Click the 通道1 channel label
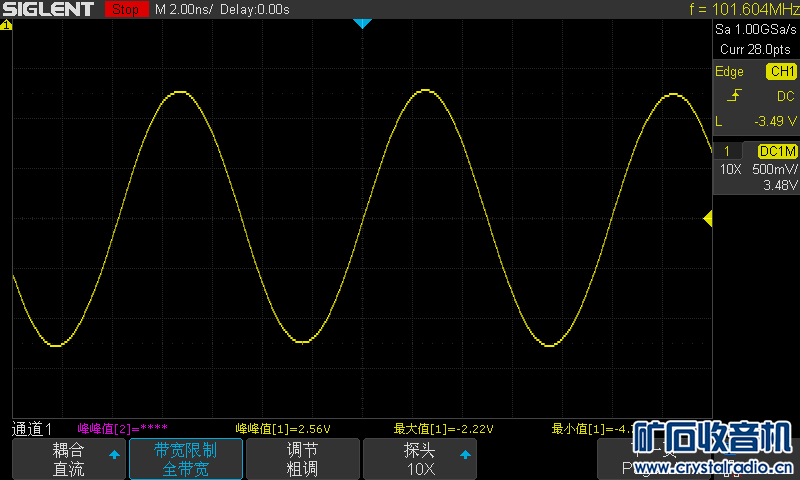The height and width of the screenshot is (480, 800). [x=32, y=429]
